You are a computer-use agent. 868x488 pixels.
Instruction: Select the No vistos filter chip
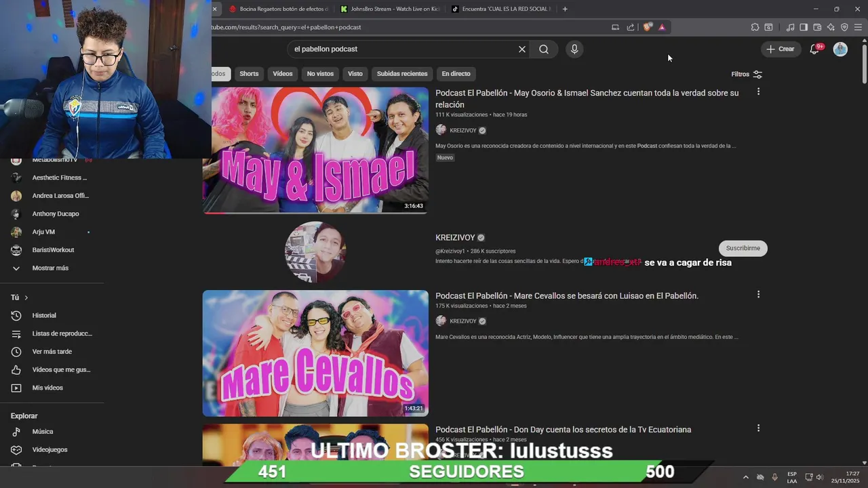click(320, 73)
